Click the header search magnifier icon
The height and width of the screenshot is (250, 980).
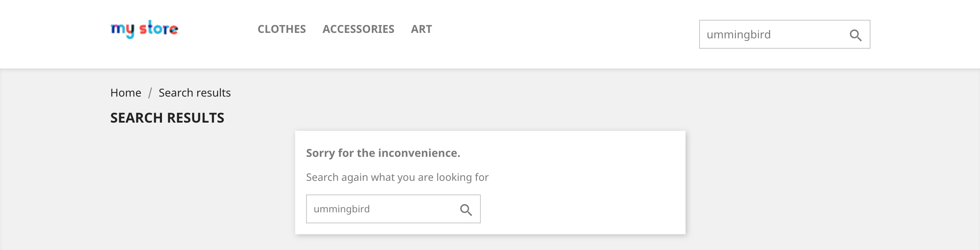click(855, 35)
